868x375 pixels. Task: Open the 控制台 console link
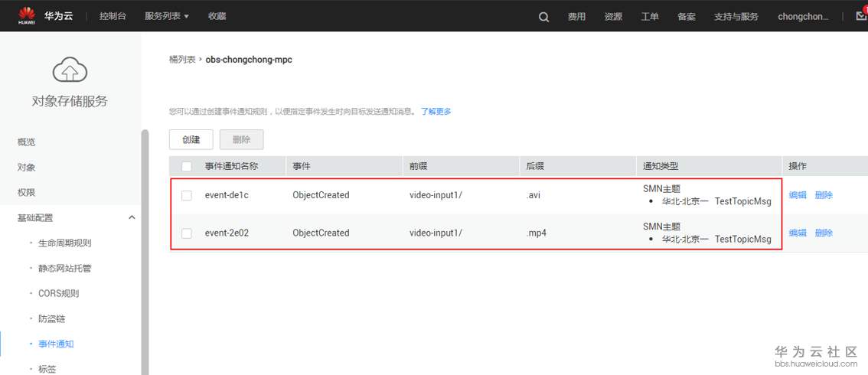[113, 17]
